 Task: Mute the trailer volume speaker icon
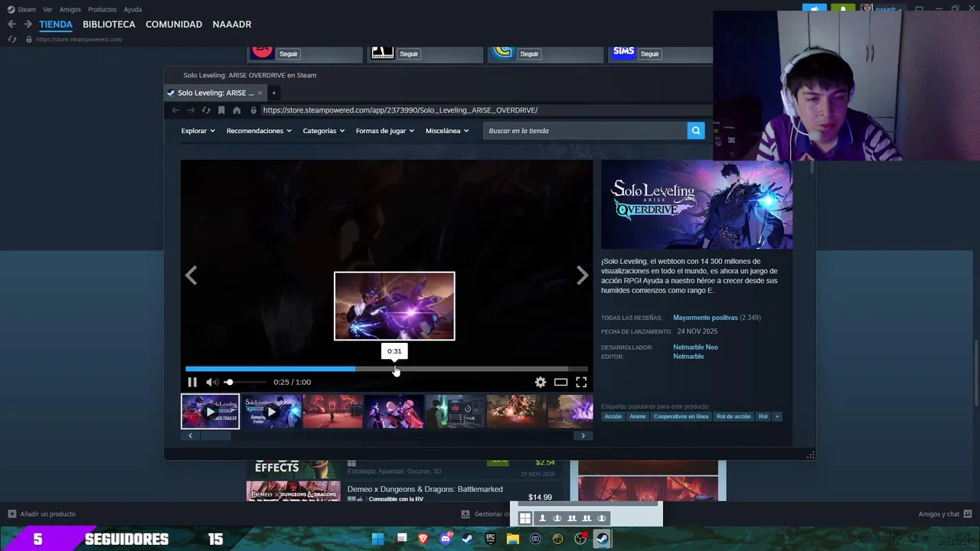pos(211,382)
